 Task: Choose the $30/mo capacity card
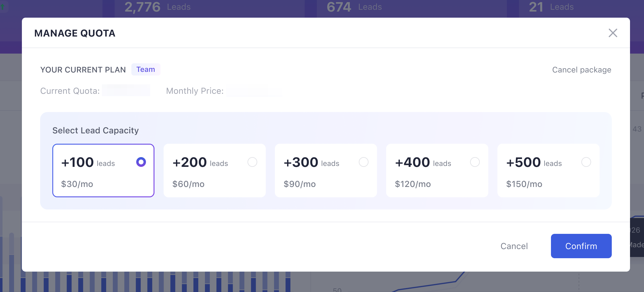click(103, 171)
